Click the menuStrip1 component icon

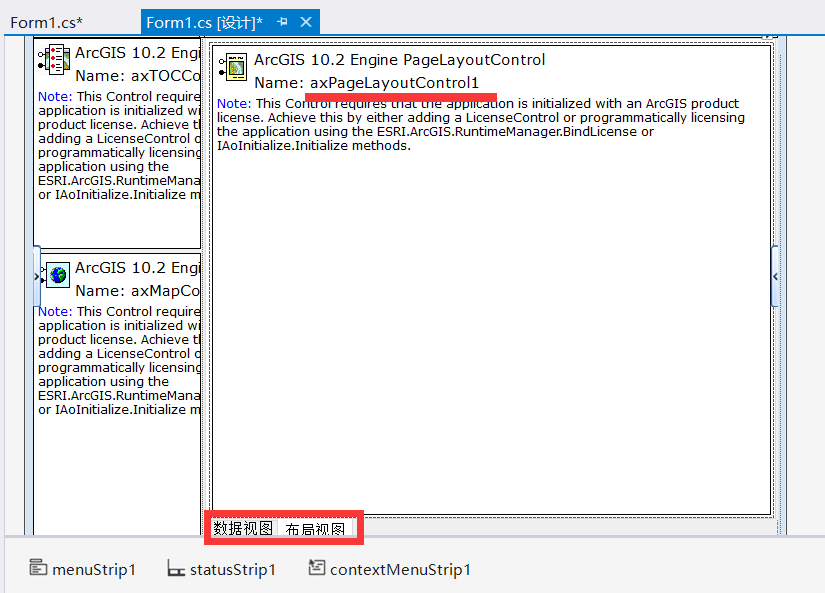(x=38, y=567)
